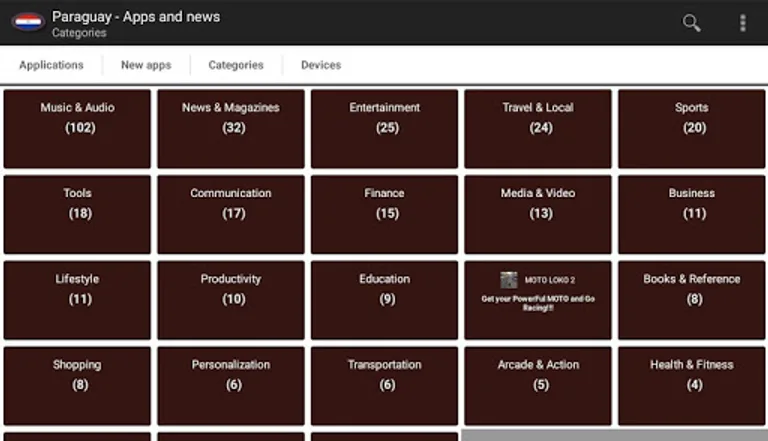Screen dimensions: 768x441
Task: Open News & Magazines category tile
Action: pos(231,129)
